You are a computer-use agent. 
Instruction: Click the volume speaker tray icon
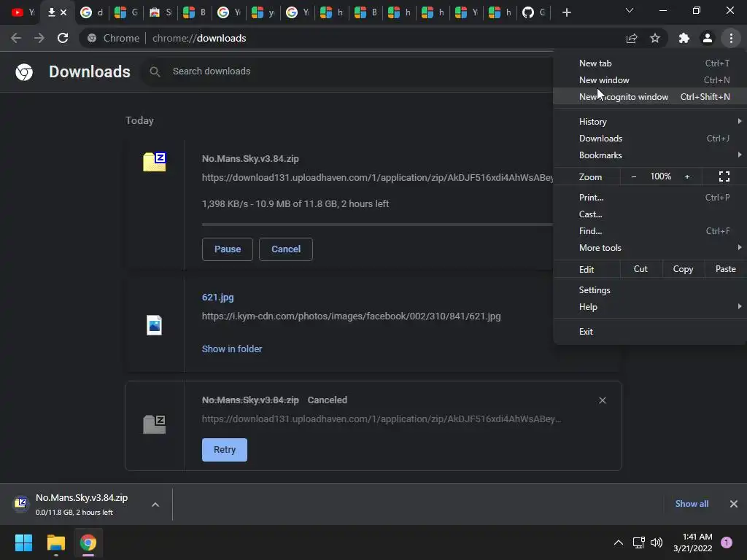(657, 542)
